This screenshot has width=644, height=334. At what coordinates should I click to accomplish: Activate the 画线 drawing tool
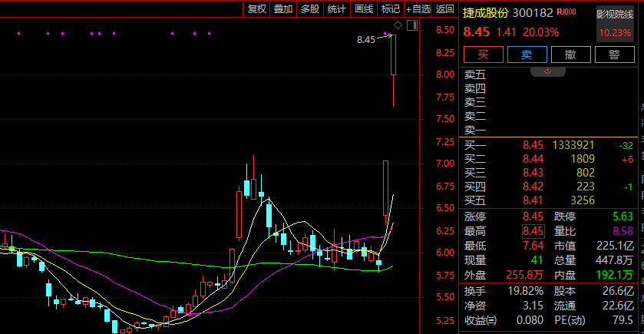[x=364, y=9]
